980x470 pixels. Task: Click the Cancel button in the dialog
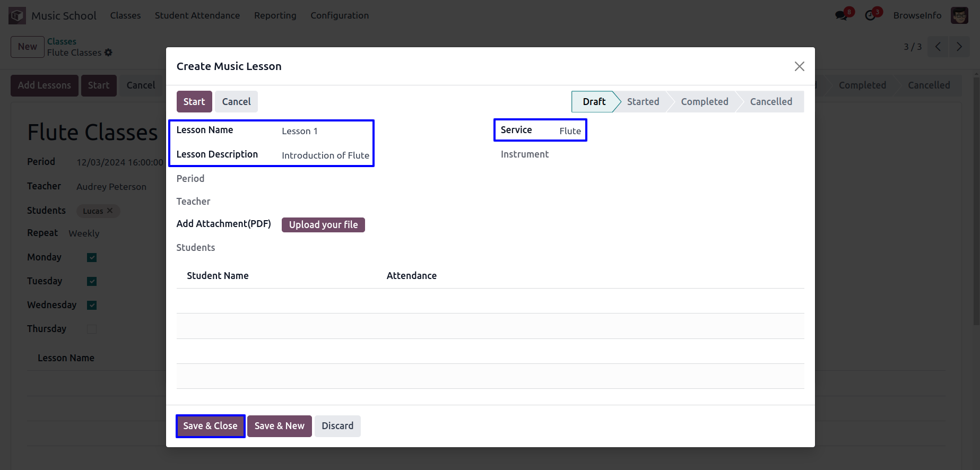pos(236,101)
